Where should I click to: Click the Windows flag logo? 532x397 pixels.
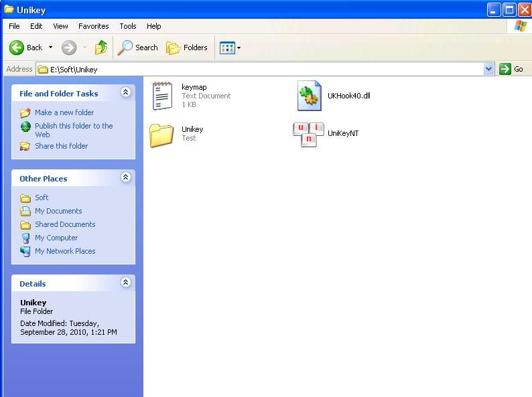[x=520, y=25]
